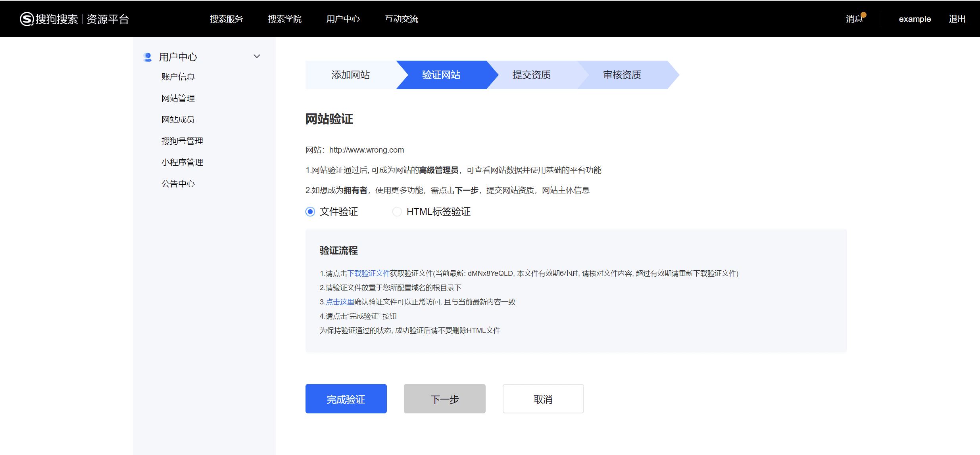Click the orange notification dot on 消息
This screenshot has width=980, height=455.
coord(863,15)
